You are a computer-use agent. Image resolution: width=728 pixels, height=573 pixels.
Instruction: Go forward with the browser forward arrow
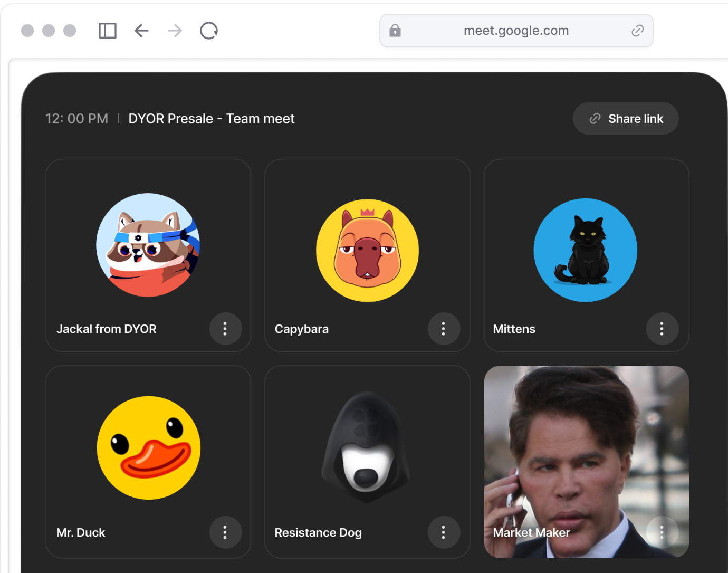point(175,31)
